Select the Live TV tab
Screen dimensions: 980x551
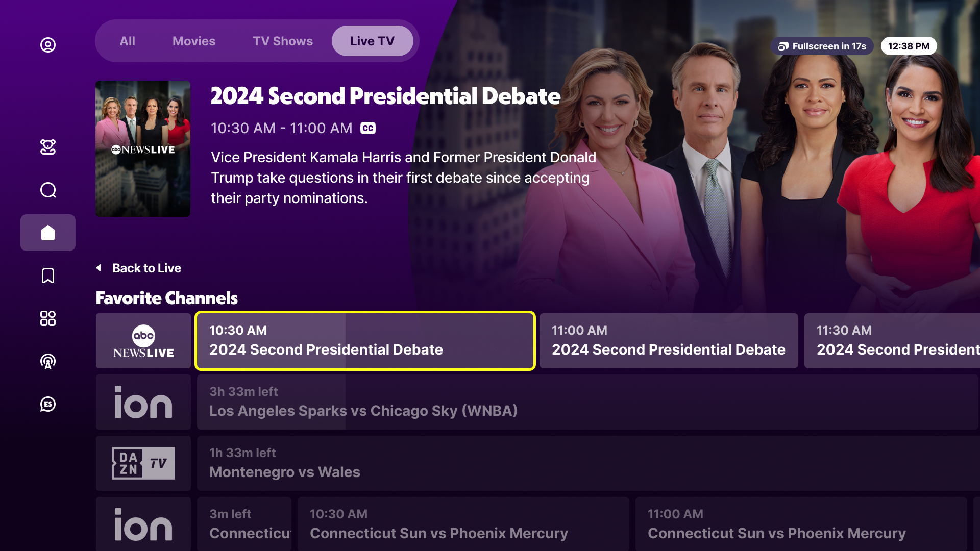coord(372,41)
